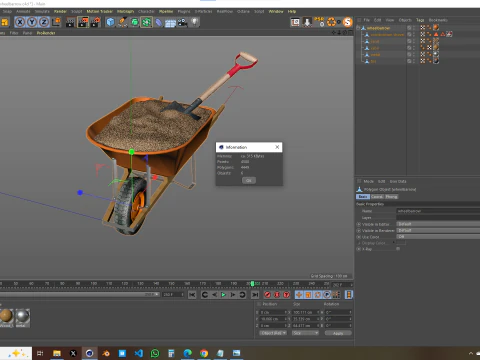Click the green timeline playhead marker
Screen dimensions: 480x360
pyautogui.click(x=252, y=284)
